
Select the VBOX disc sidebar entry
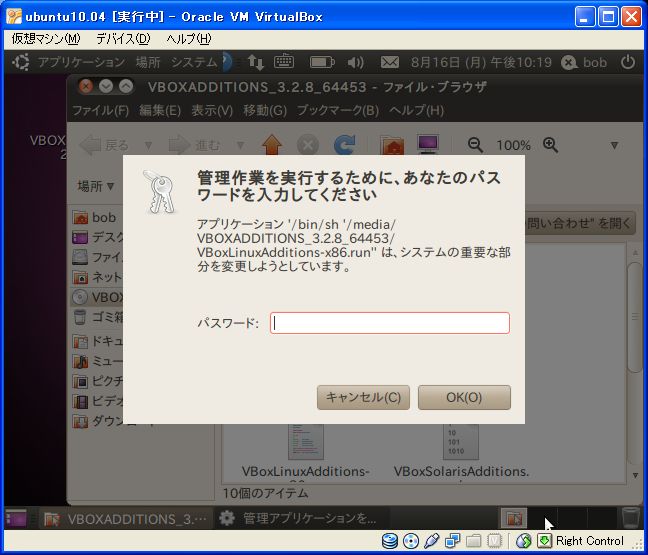(x=98, y=297)
